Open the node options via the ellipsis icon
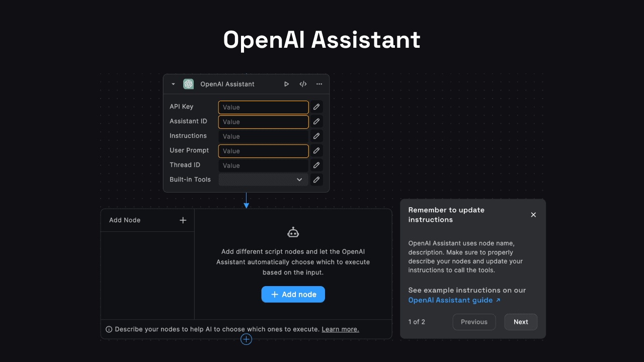Image resolution: width=644 pixels, height=362 pixels. (319, 84)
